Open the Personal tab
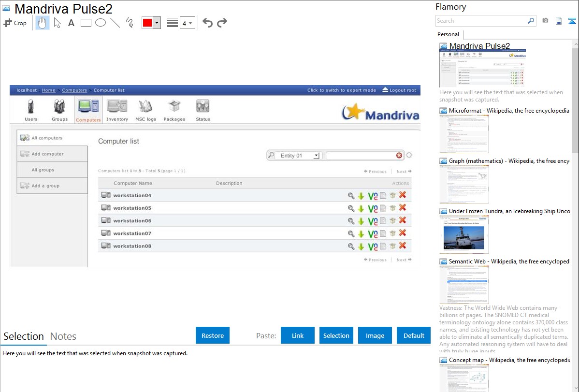 (x=449, y=34)
